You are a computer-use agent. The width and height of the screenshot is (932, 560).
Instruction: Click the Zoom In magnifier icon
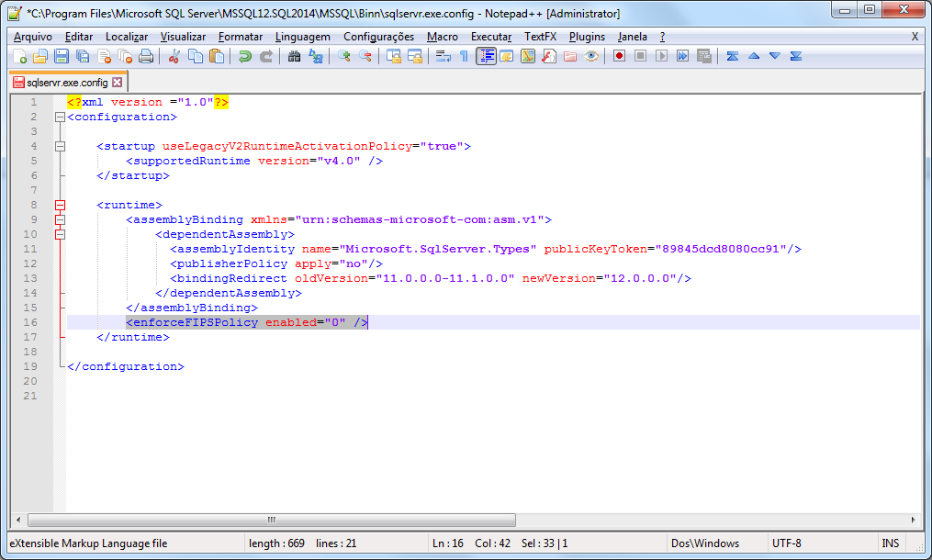(343, 57)
